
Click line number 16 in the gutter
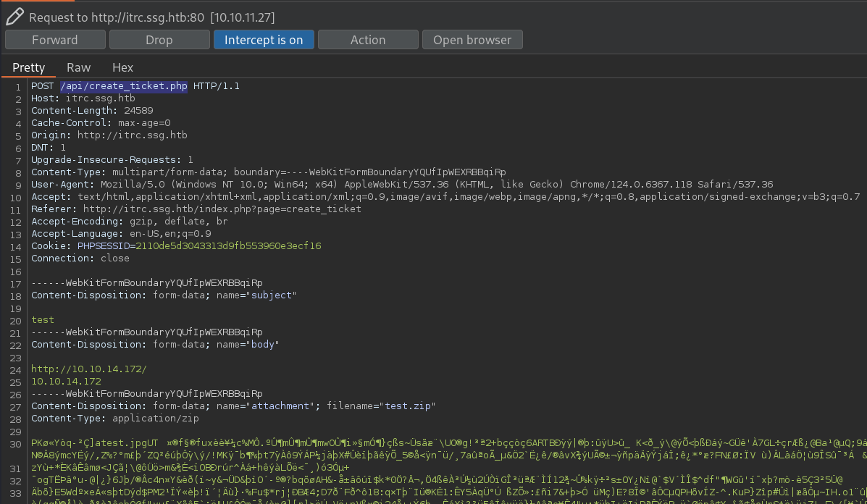tap(15, 272)
